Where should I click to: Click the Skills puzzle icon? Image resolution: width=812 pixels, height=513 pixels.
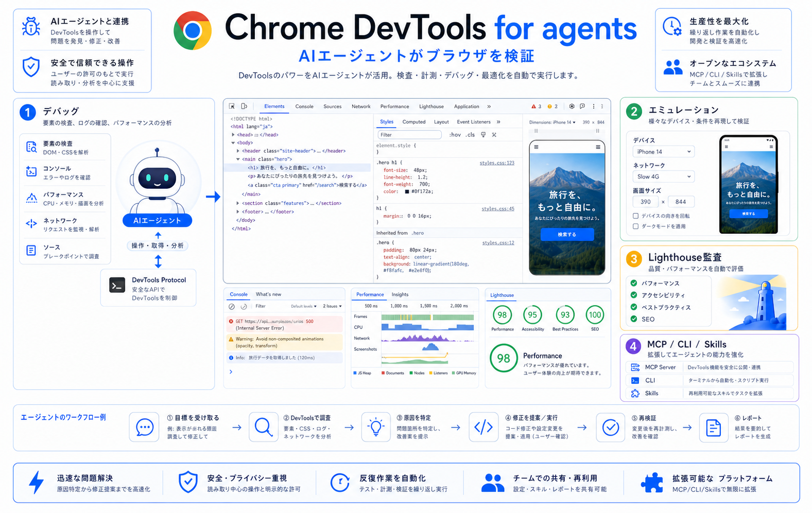pyautogui.click(x=635, y=393)
